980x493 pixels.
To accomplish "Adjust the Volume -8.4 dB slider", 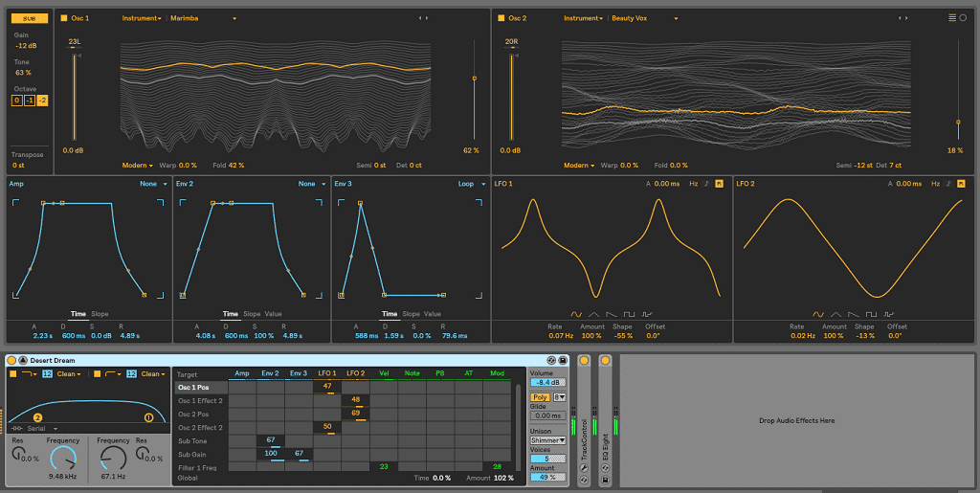I will pyautogui.click(x=548, y=382).
